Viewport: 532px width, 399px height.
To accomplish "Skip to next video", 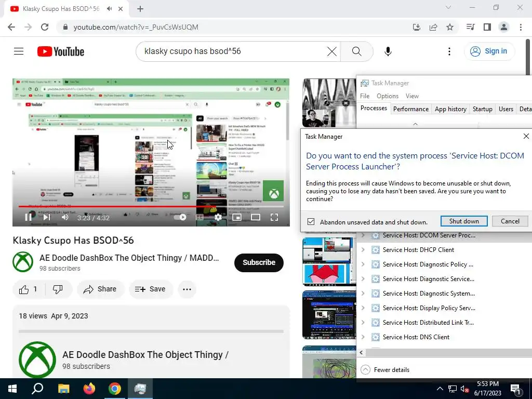I will (x=47, y=217).
